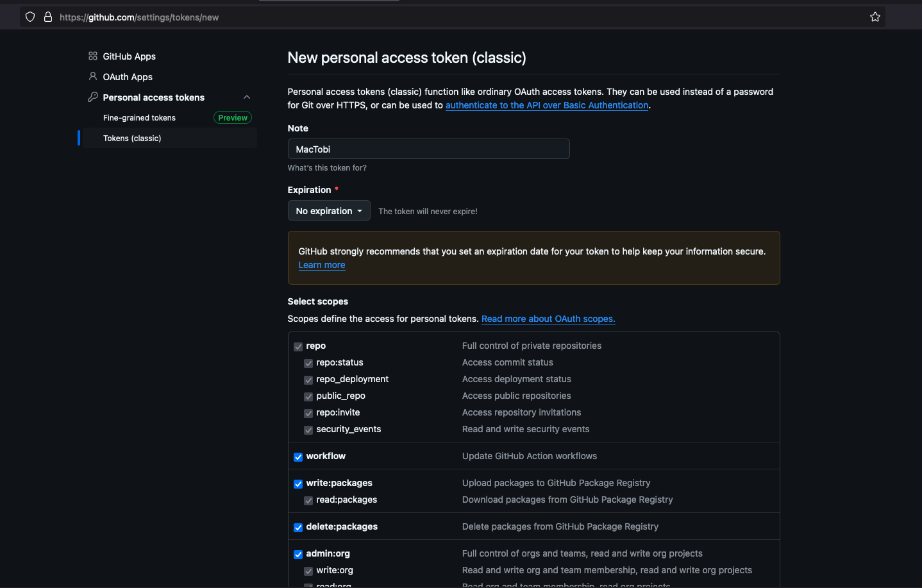Collapse the Personal access tokens section
922x588 pixels.
tap(247, 97)
